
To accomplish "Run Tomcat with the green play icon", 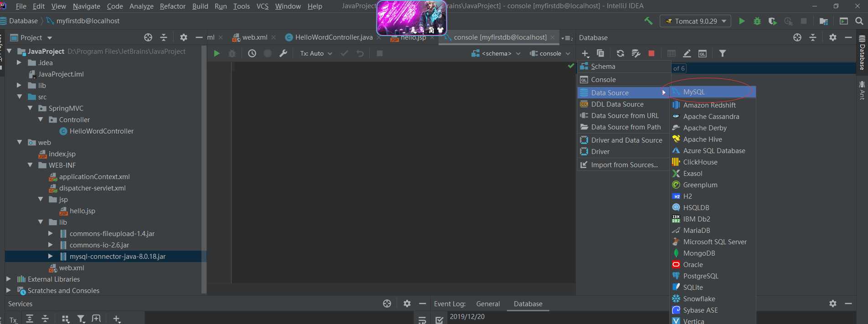I will pos(742,21).
